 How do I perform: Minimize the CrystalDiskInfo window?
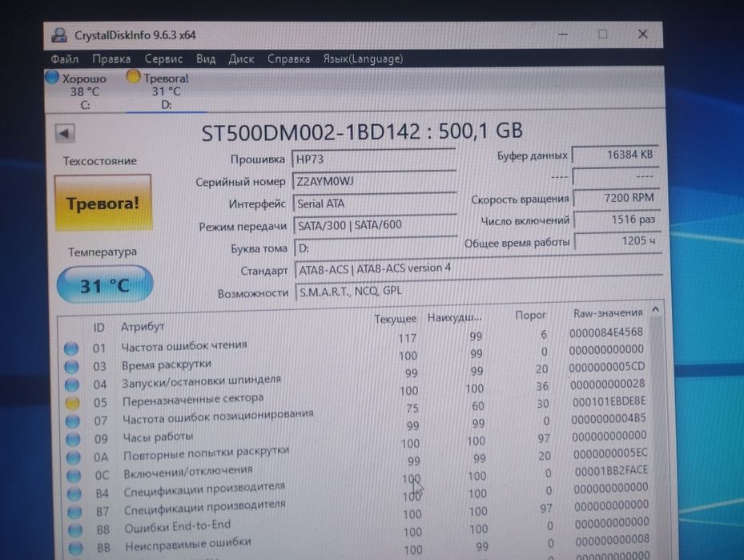click(x=563, y=34)
